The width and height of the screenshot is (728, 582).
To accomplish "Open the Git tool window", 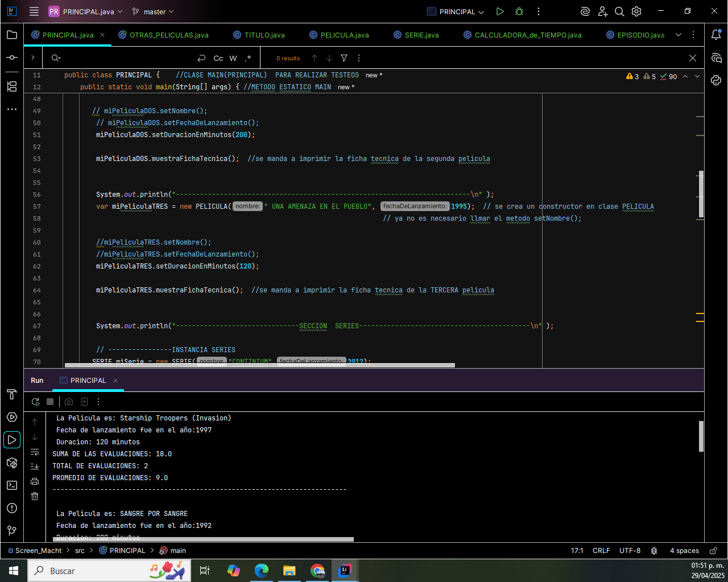I will pyautogui.click(x=12, y=531).
